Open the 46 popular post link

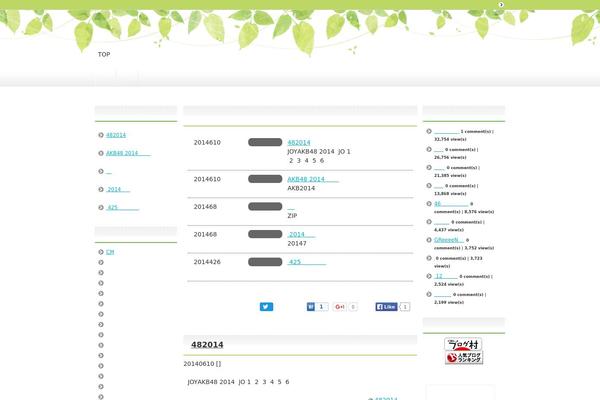point(451,204)
